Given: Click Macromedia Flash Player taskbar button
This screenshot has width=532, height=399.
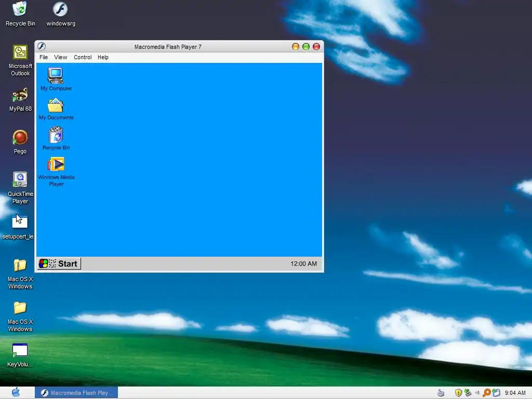Looking at the screenshot, I should pyautogui.click(x=76, y=393).
